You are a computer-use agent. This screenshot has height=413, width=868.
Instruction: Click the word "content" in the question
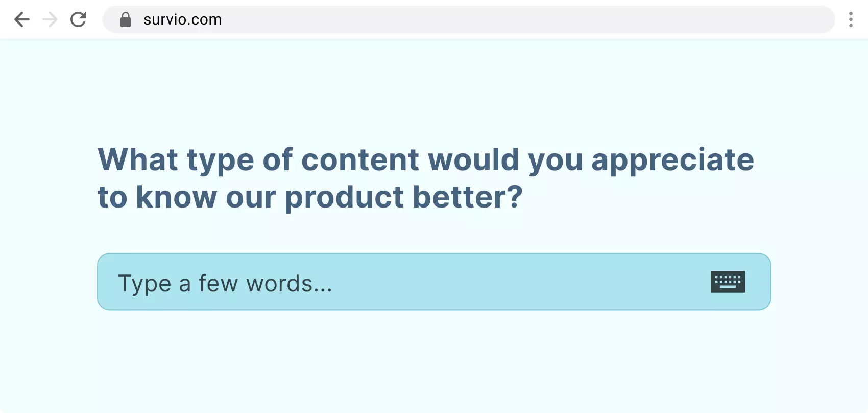[x=360, y=160]
